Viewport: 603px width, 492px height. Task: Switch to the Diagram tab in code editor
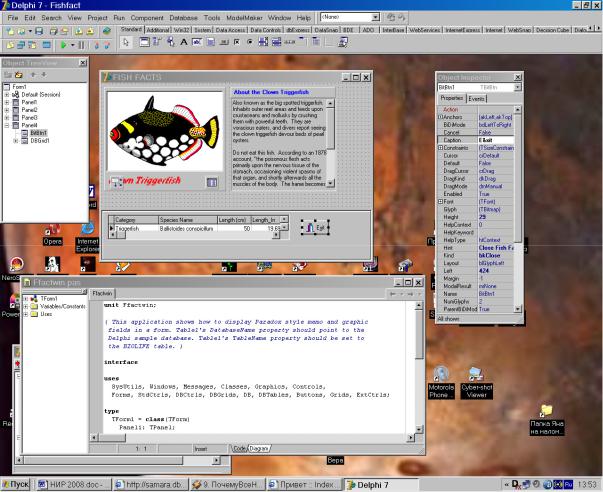pos(259,449)
